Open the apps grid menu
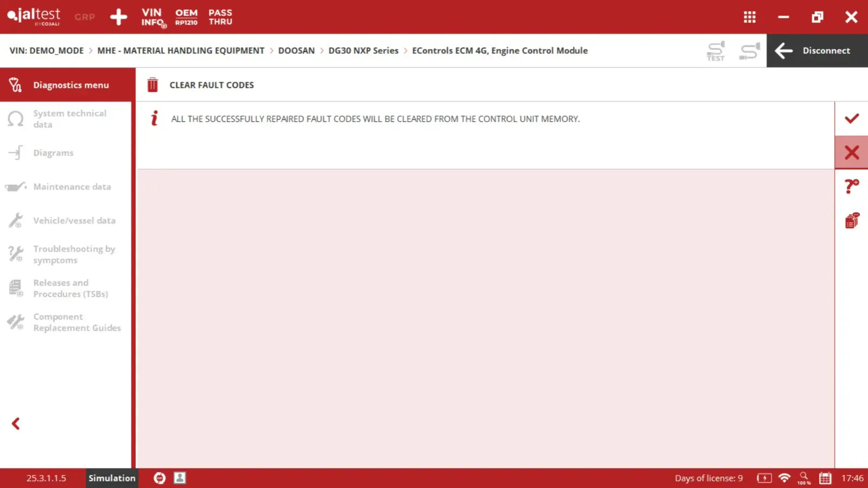868x488 pixels. [x=749, y=17]
